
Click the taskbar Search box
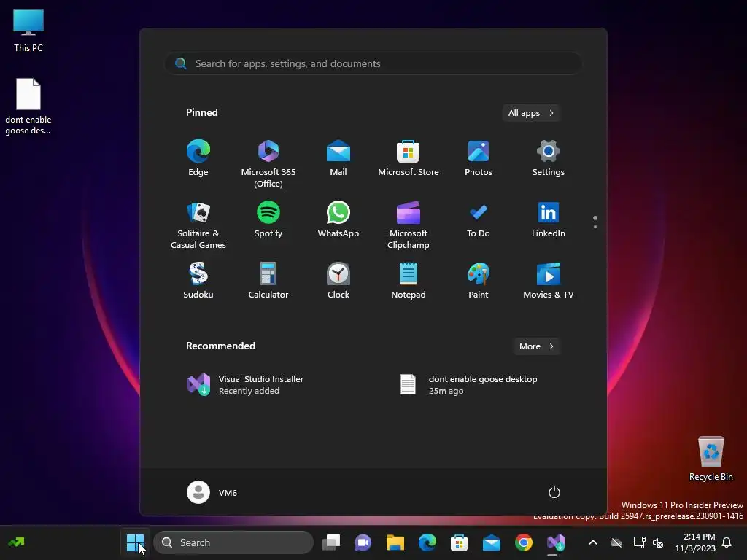click(x=233, y=542)
